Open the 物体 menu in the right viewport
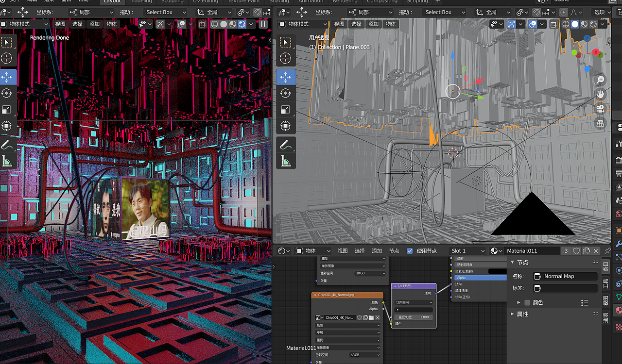This screenshot has height=364, width=622. click(x=391, y=24)
